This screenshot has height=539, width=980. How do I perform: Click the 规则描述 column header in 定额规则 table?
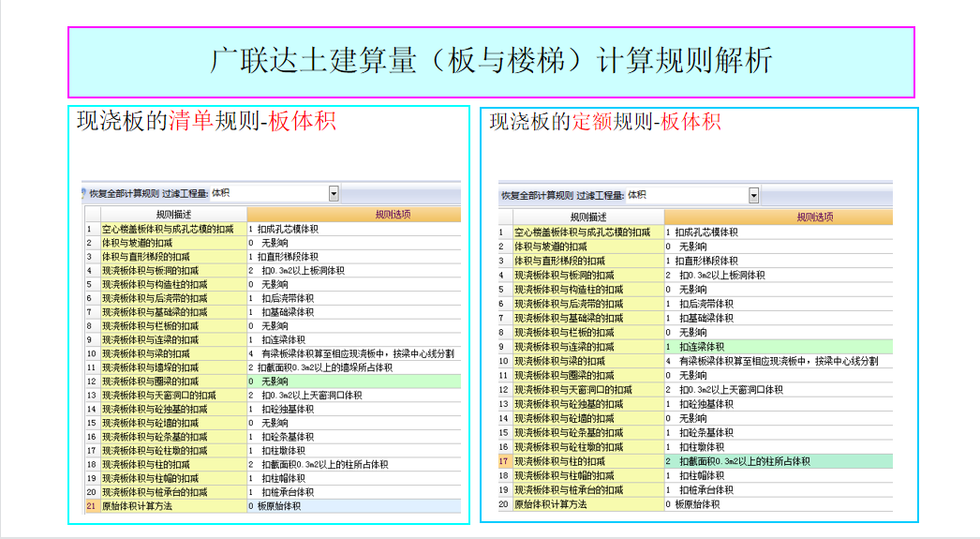pos(588,217)
